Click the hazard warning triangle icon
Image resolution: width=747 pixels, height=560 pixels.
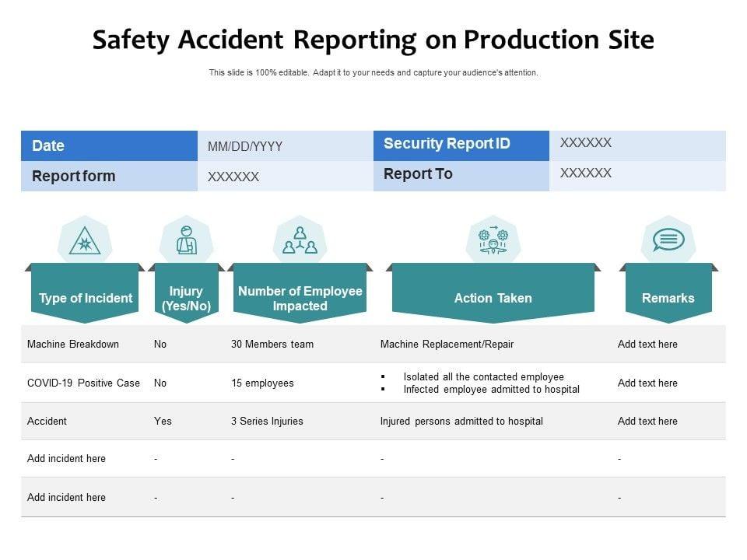click(85, 242)
